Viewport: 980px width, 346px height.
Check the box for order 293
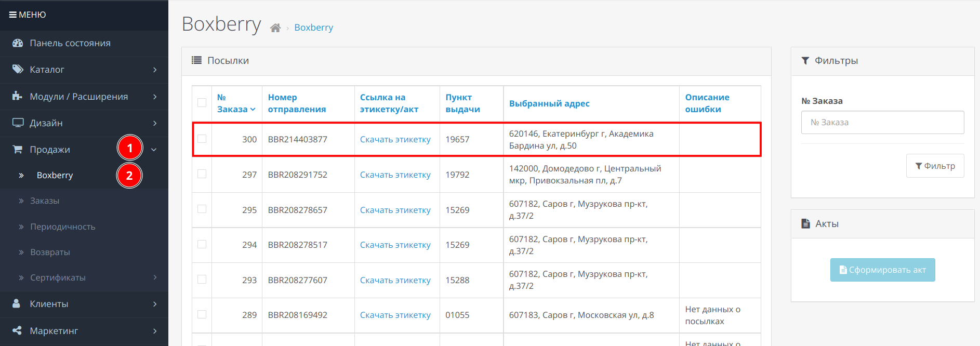point(202,280)
